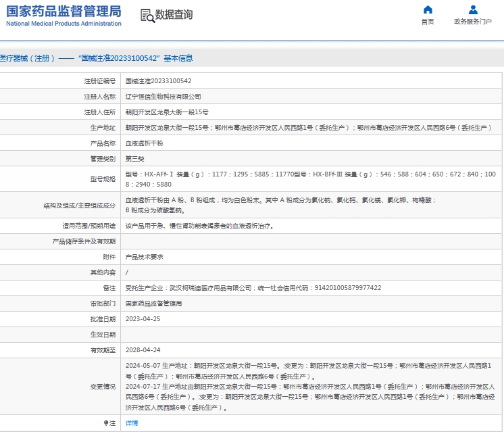Click the 国家药品监督管理局 logo
This screenshot has height=434, width=504.
(x=64, y=16)
